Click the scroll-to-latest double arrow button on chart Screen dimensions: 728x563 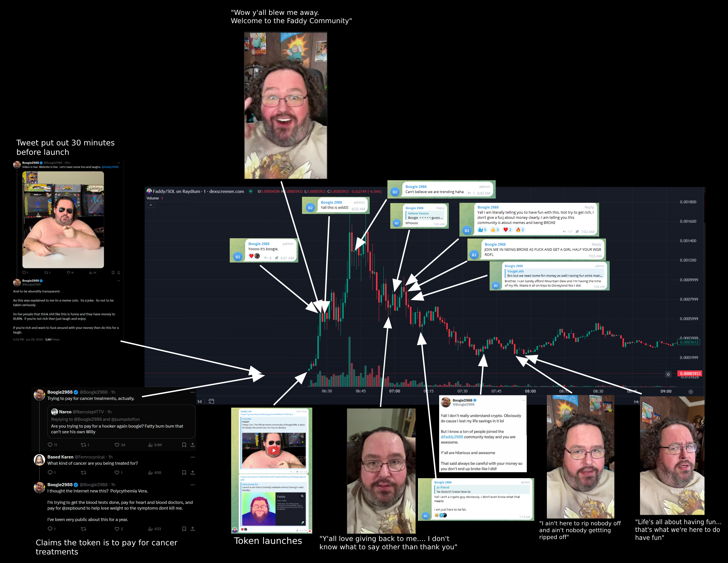click(668, 374)
